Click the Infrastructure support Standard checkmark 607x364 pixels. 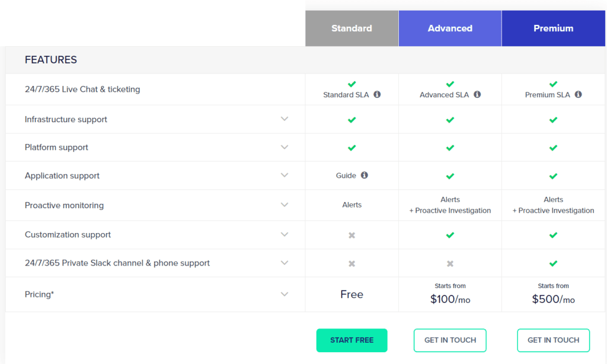pos(352,119)
